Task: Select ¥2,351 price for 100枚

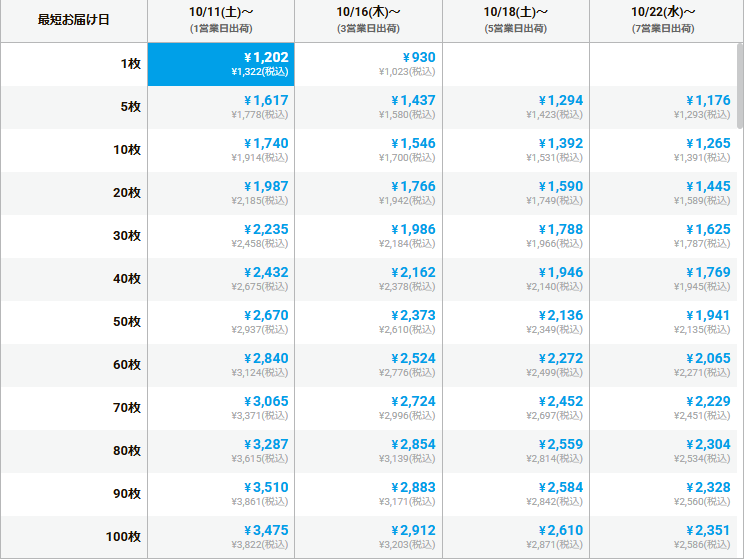Action: [663, 537]
